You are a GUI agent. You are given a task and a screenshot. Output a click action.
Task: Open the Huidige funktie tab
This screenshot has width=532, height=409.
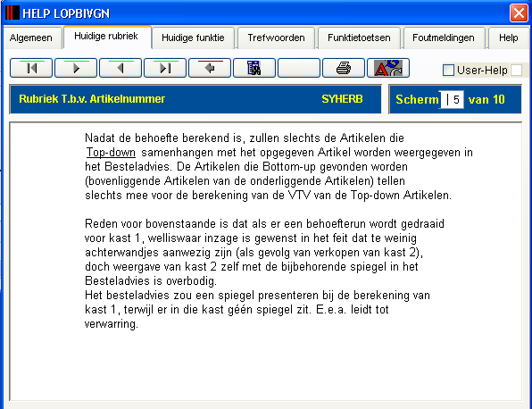[193, 38]
